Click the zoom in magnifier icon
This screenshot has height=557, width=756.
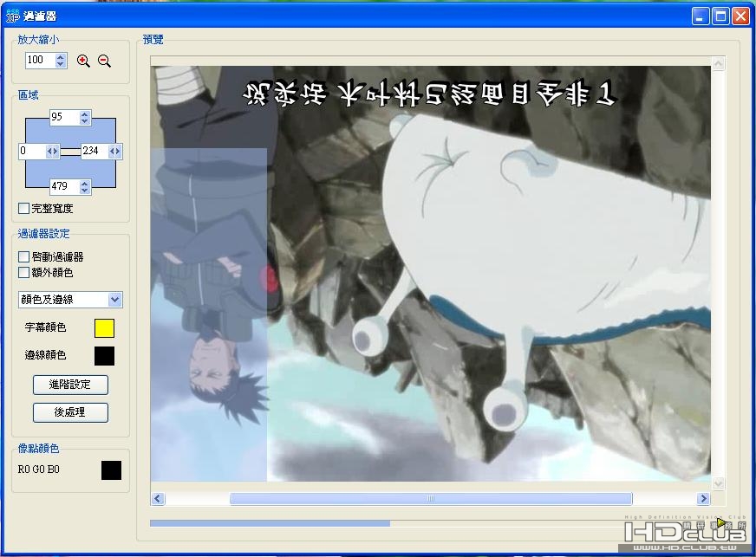pyautogui.click(x=83, y=61)
